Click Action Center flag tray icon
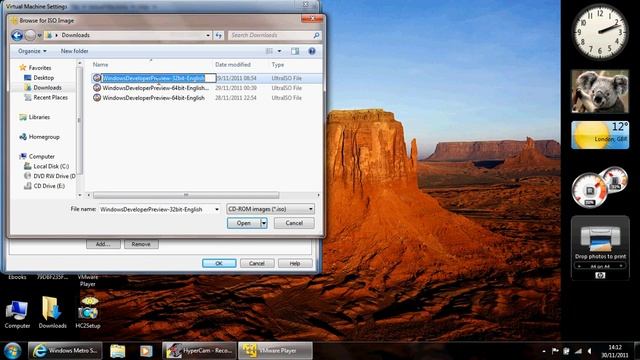Viewport: 640px width, 360px height. coord(555,351)
